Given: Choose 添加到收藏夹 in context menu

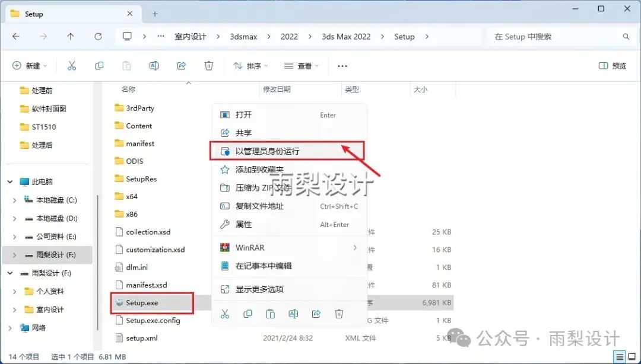Looking at the screenshot, I should (x=290, y=169).
